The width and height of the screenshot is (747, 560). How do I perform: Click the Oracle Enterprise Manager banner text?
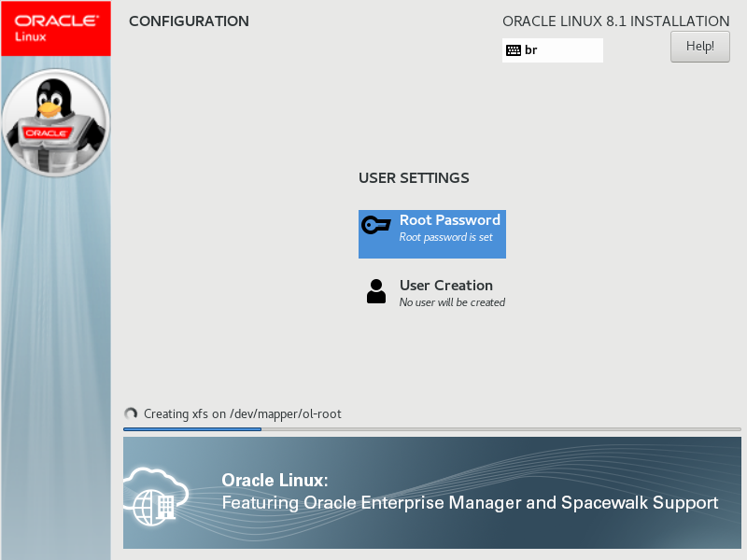(470, 502)
